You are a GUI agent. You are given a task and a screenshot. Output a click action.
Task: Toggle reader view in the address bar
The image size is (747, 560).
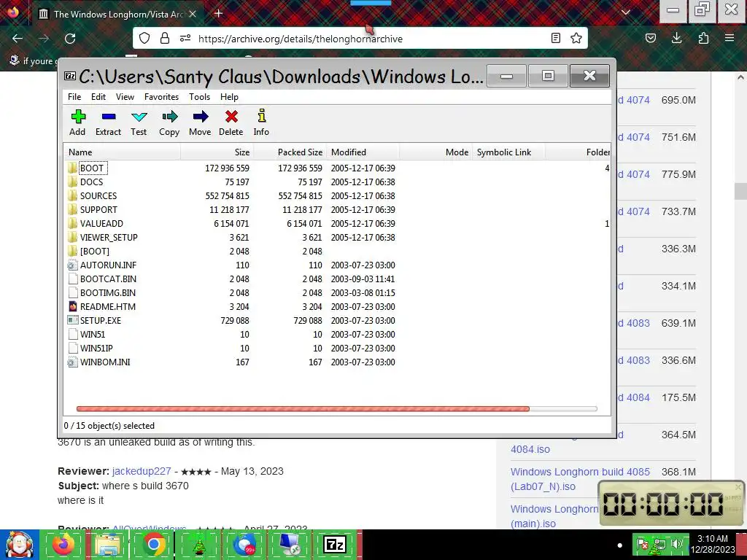(x=555, y=39)
